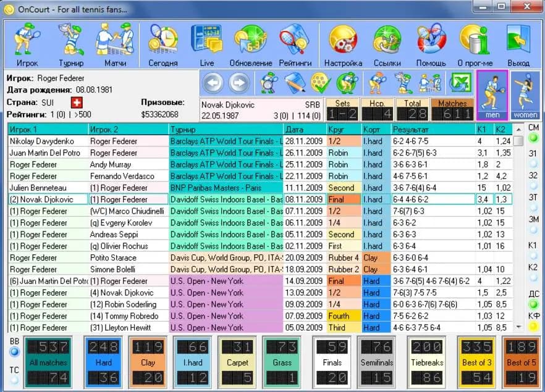Select the TC radio button

pos(14,380)
